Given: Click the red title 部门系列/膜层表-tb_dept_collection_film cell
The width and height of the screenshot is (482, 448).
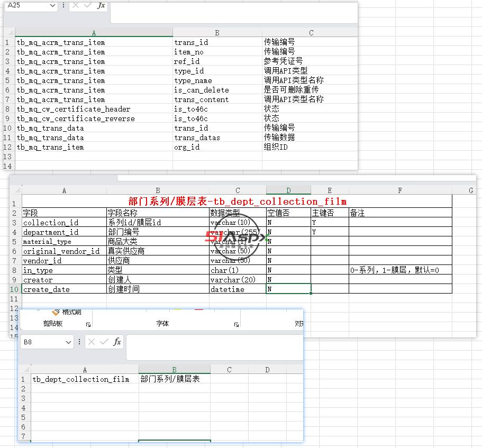Looking at the screenshot, I should (x=237, y=202).
